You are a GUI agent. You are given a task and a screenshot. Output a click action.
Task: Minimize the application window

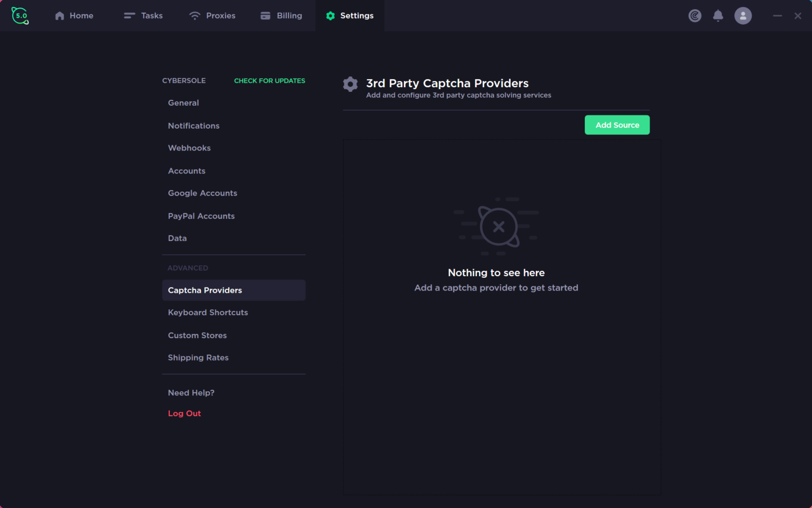[x=778, y=15]
